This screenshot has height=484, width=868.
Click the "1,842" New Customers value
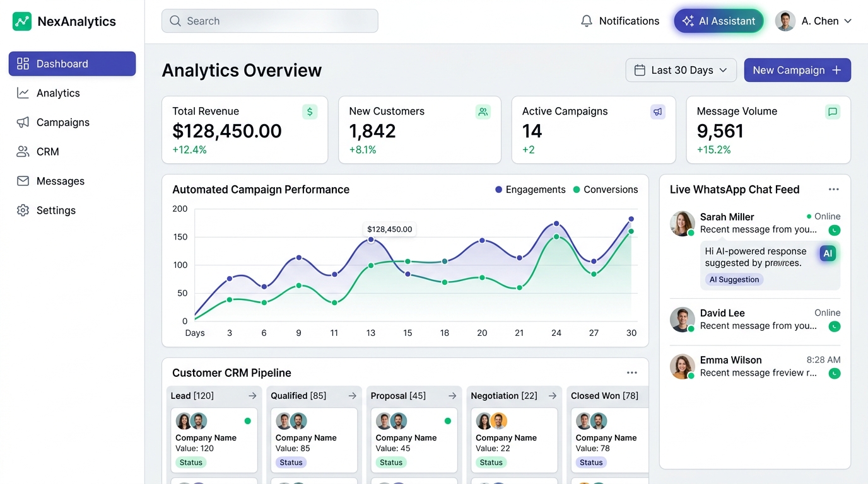coord(372,131)
